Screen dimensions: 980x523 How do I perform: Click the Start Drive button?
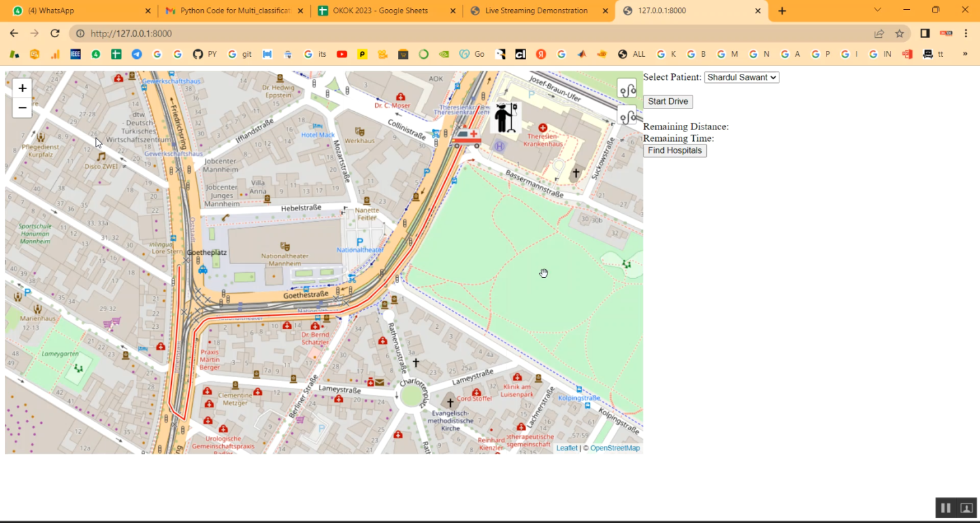coord(667,101)
